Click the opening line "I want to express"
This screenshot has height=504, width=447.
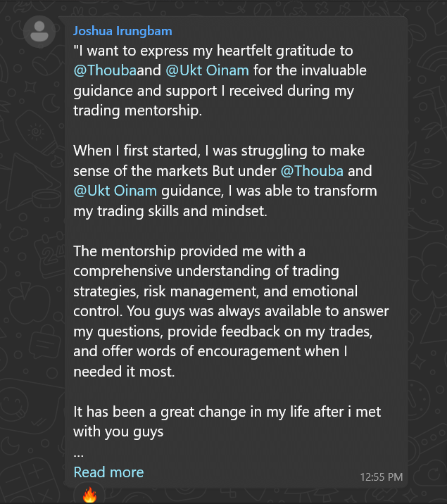pos(213,51)
